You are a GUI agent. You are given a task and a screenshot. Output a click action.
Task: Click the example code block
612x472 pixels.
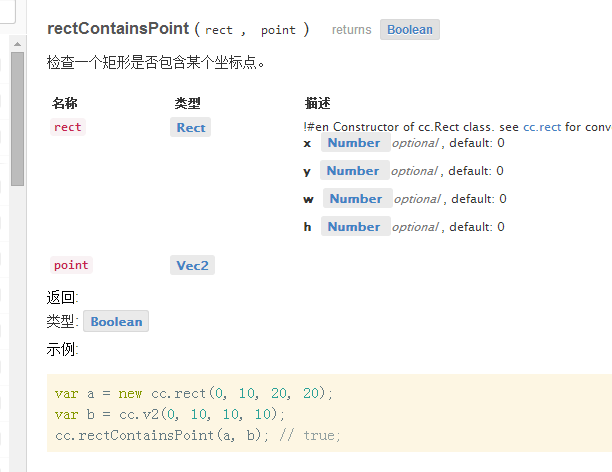point(329,413)
